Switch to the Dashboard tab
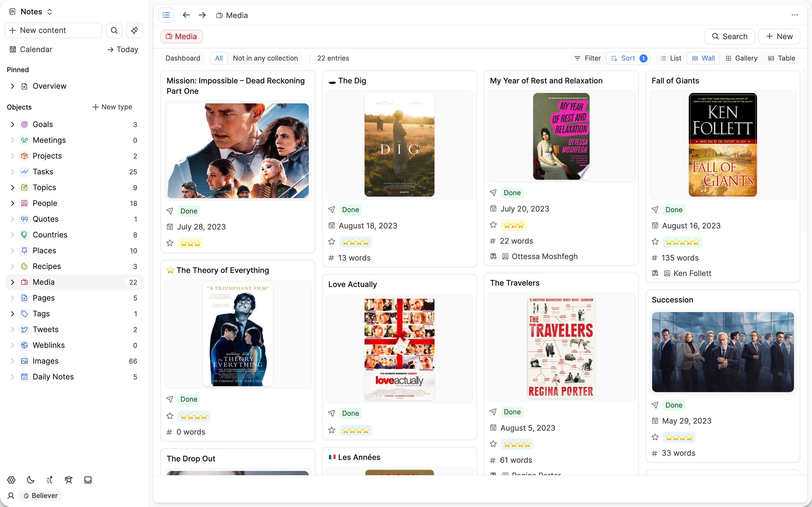 [x=183, y=58]
